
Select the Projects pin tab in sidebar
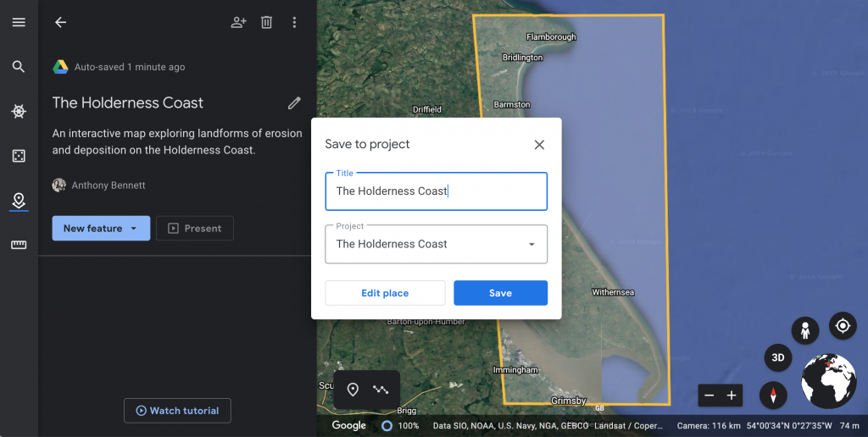click(x=19, y=201)
